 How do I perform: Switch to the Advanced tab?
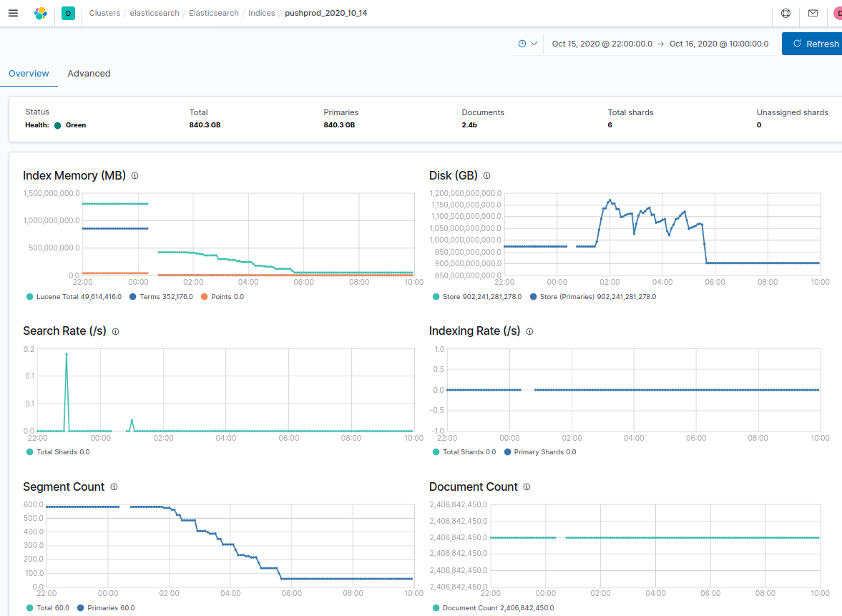click(x=89, y=74)
